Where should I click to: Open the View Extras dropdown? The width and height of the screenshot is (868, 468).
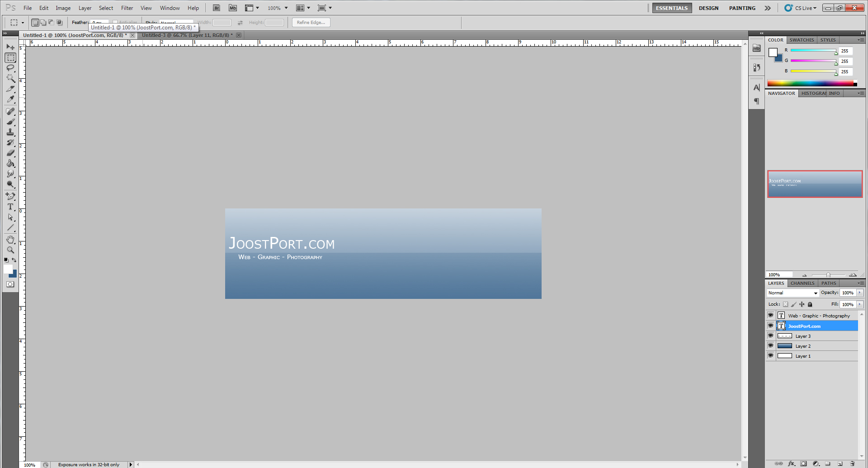252,8
